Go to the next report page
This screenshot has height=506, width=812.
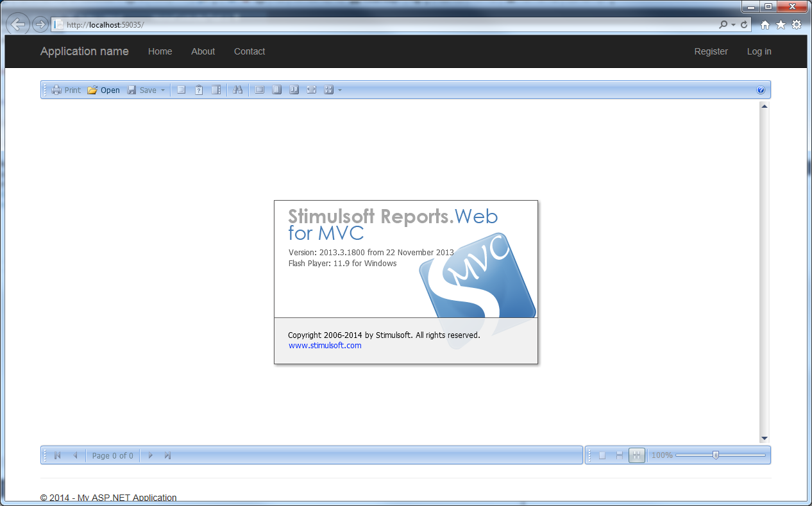150,455
